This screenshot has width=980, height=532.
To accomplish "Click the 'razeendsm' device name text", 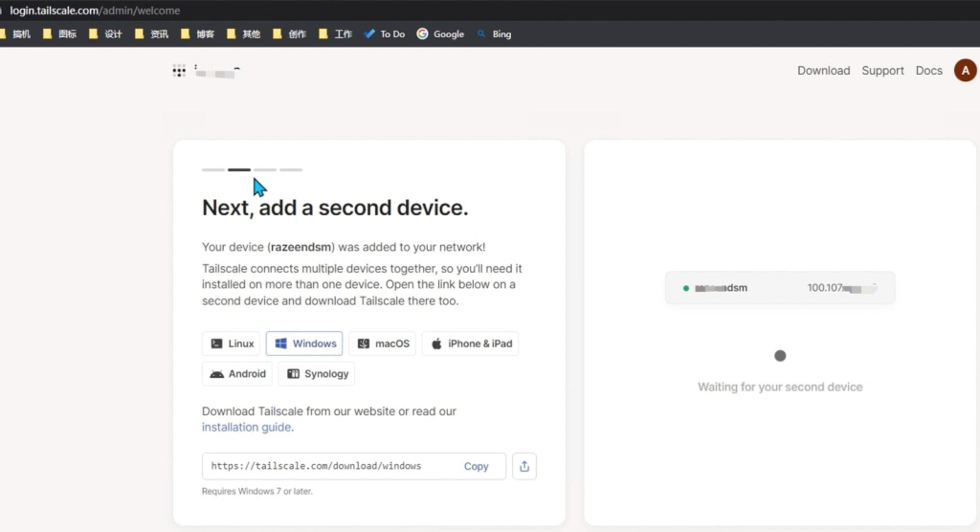I will [301, 247].
